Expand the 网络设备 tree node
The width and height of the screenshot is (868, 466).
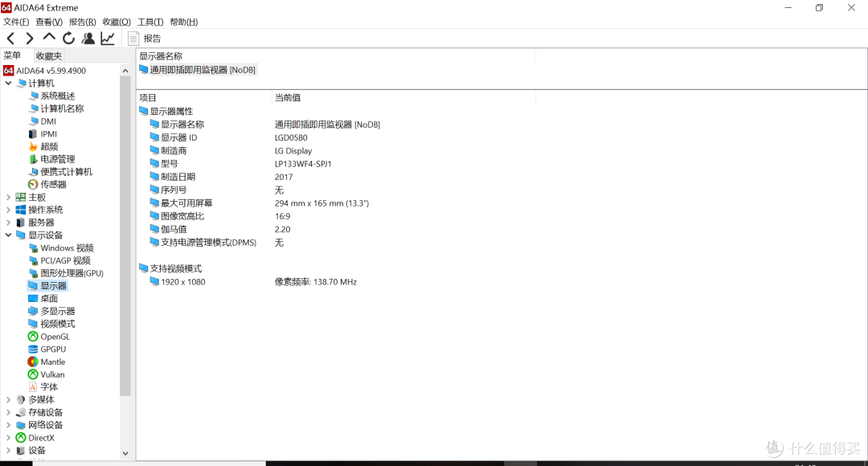click(x=8, y=425)
